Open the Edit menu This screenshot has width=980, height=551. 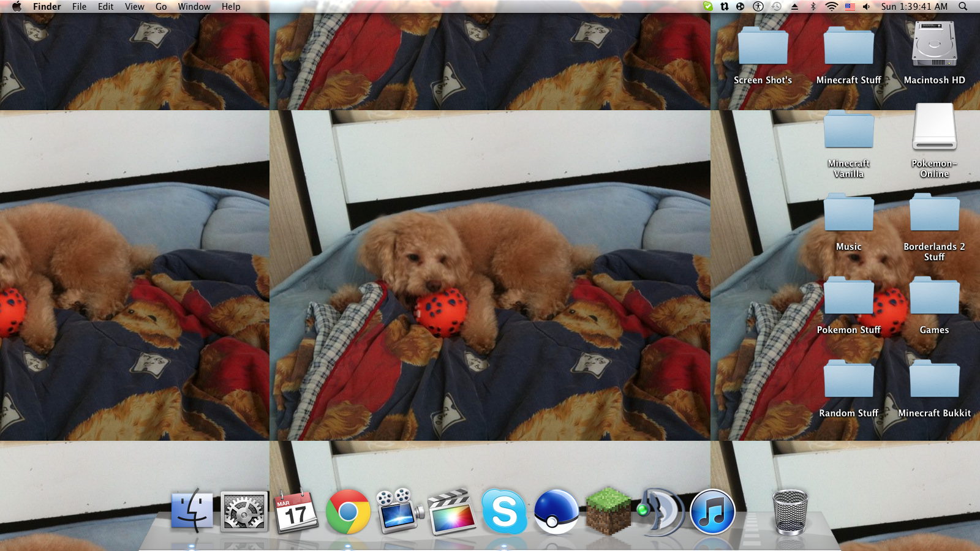coord(106,6)
